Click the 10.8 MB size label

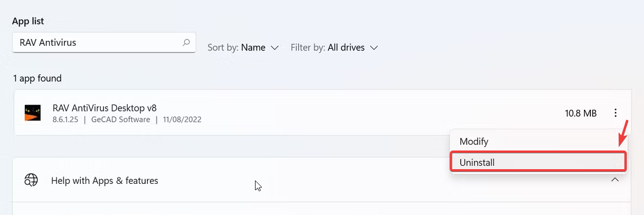(x=581, y=113)
